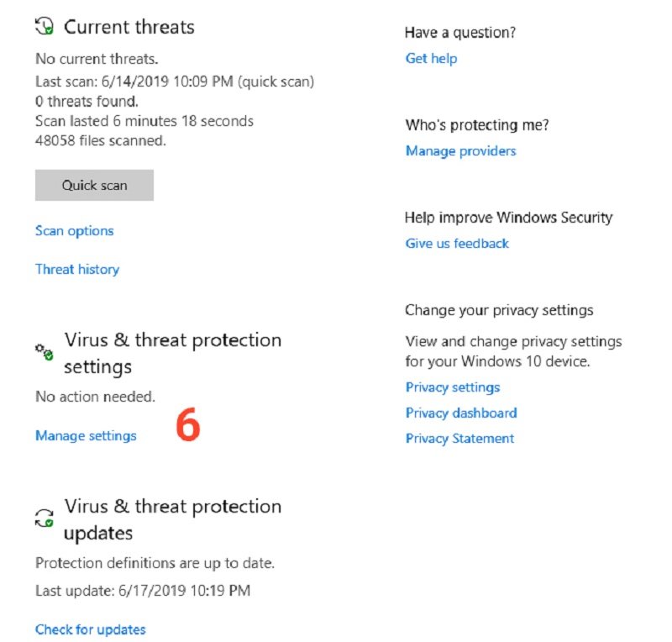
Task: Click the No current threats status message
Action: click(94, 59)
